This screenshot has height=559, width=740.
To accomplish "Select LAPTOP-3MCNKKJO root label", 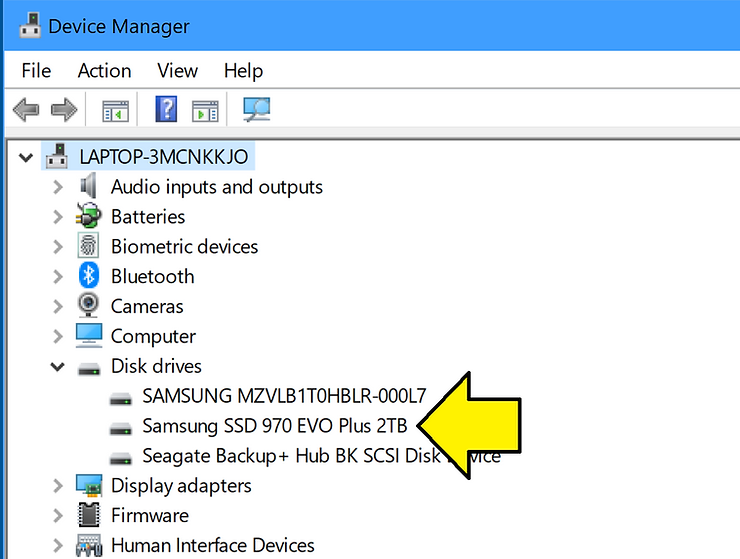I will 163,157.
